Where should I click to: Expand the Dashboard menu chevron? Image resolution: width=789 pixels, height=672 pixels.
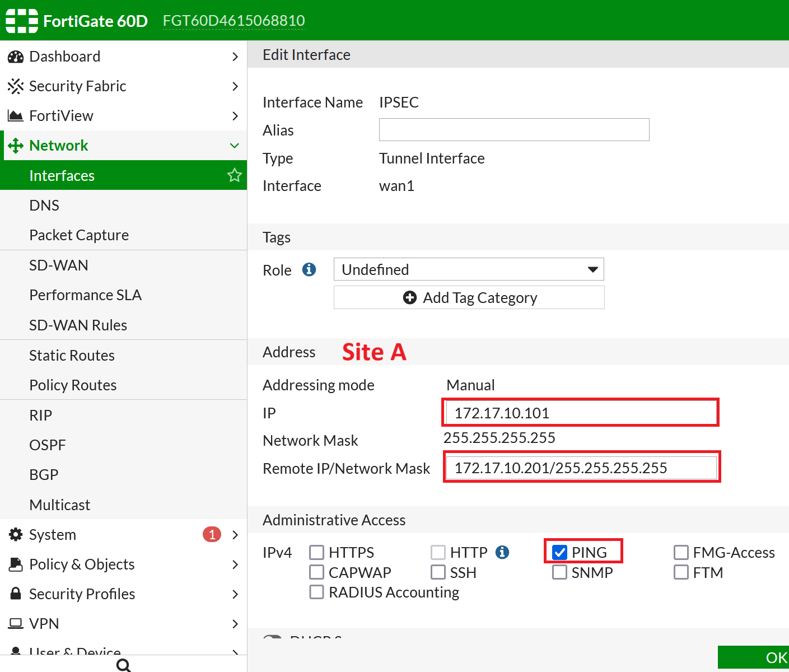(235, 57)
